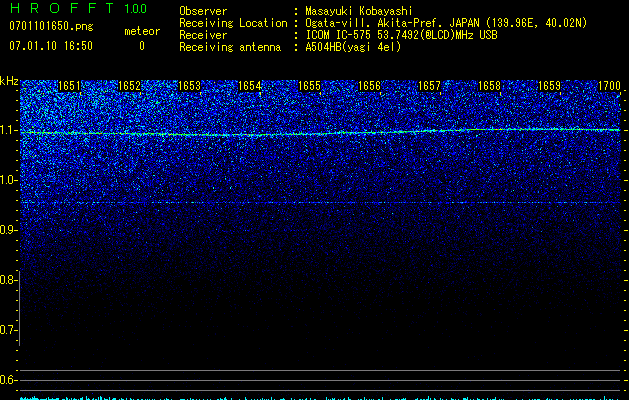Image resolution: width=629 pixels, height=400 pixels.
Task: Click the meteor label
Action: [142, 31]
